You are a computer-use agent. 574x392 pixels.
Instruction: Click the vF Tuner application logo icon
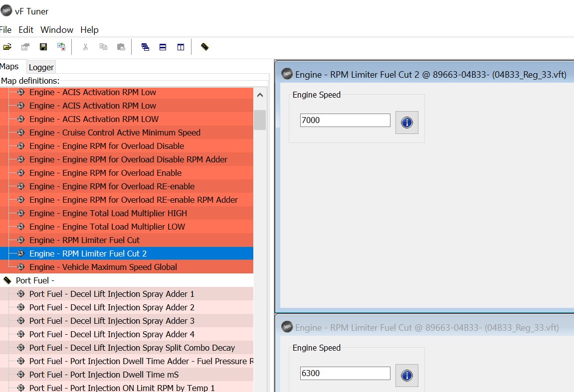tap(6, 11)
